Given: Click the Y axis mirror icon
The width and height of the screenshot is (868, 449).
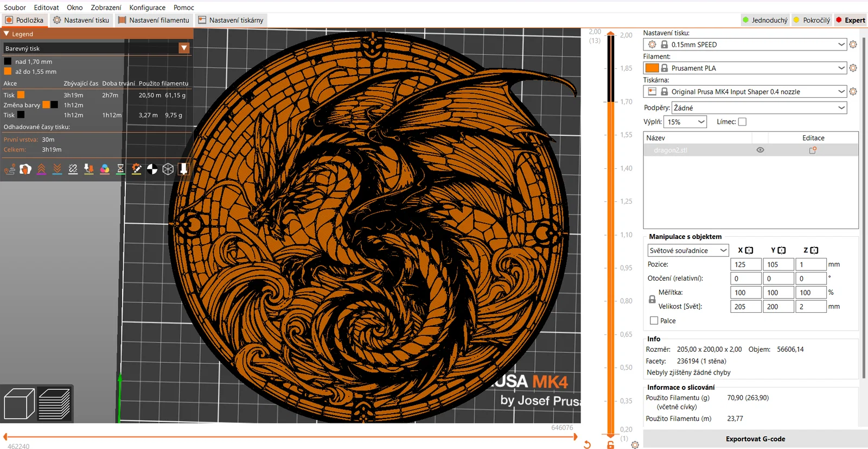Looking at the screenshot, I should click(782, 250).
